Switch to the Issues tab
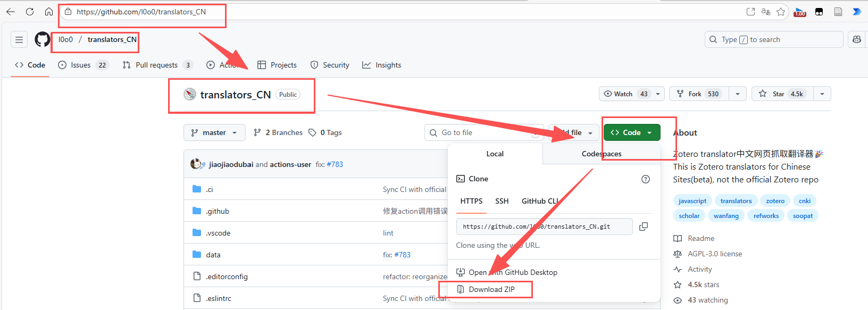This screenshot has width=868, height=310. pyautogui.click(x=83, y=65)
